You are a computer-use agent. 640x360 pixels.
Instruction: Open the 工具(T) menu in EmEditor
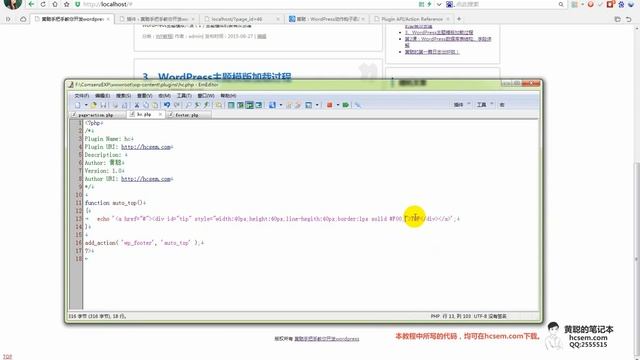184,96
